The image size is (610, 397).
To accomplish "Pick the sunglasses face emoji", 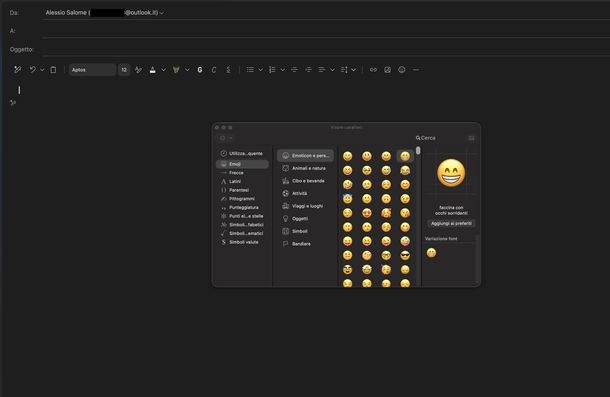I will pyautogui.click(x=405, y=255).
